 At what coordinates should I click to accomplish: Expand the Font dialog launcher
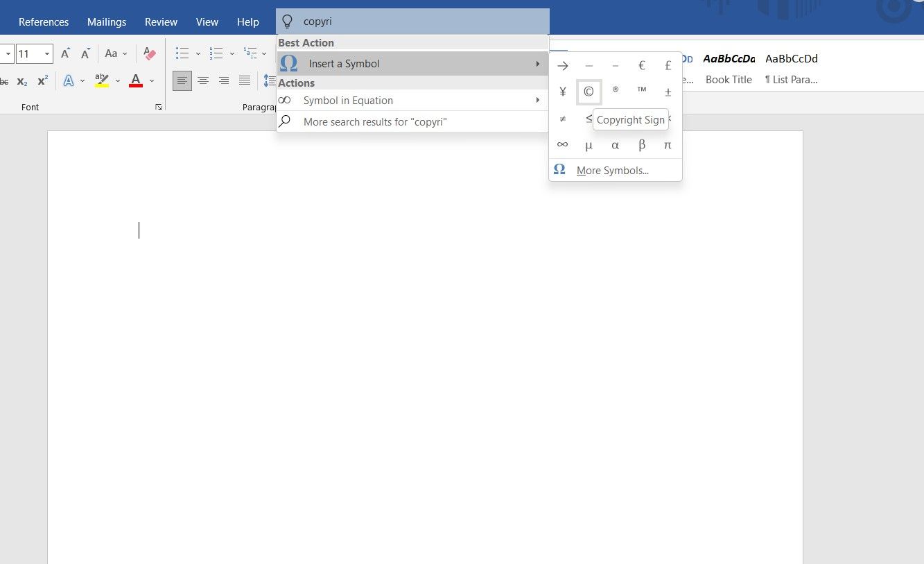(159, 107)
